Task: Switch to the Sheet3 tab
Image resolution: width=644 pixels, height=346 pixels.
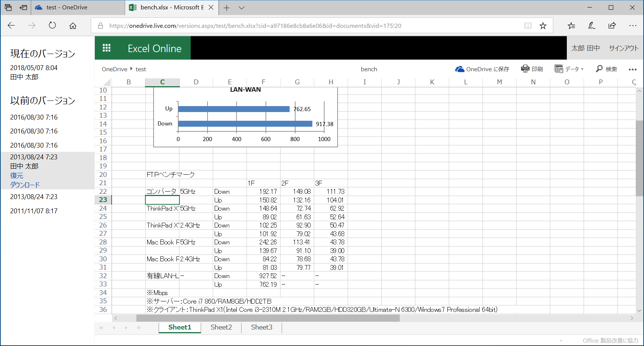Action: click(261, 327)
